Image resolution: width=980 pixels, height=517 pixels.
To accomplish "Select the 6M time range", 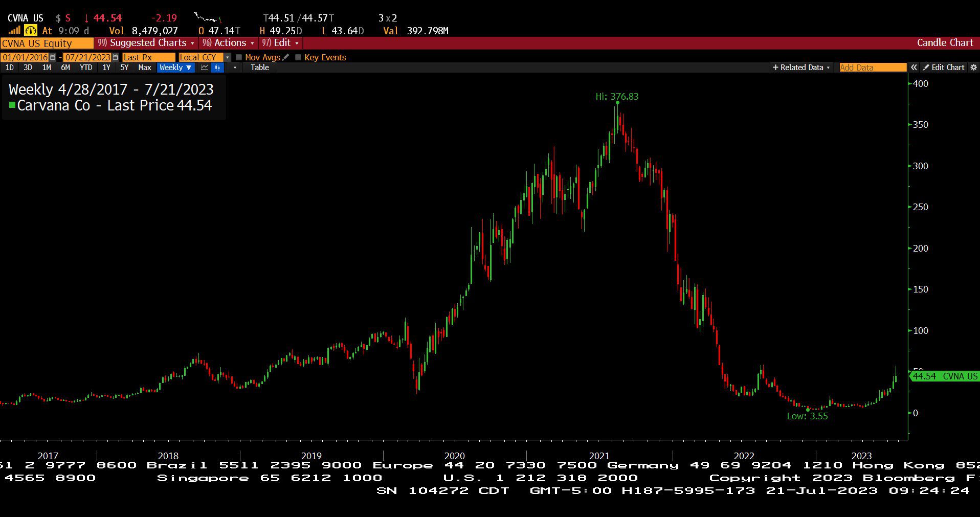I will tap(65, 68).
